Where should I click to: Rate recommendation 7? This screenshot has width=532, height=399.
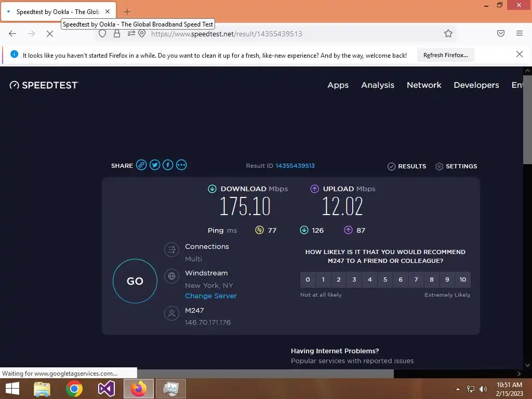416,280
